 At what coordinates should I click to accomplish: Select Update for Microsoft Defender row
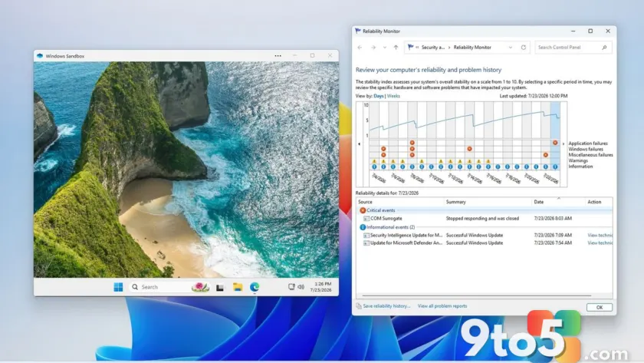pos(485,243)
